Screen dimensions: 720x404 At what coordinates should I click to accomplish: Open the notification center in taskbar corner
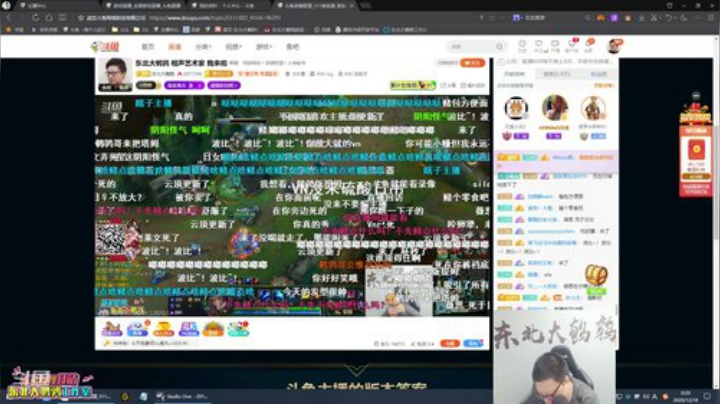708,396
